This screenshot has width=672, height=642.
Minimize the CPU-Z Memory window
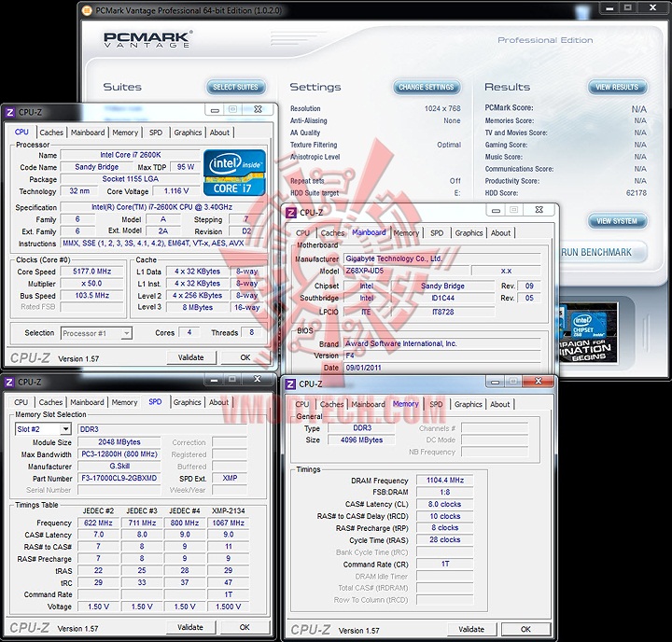coord(496,382)
